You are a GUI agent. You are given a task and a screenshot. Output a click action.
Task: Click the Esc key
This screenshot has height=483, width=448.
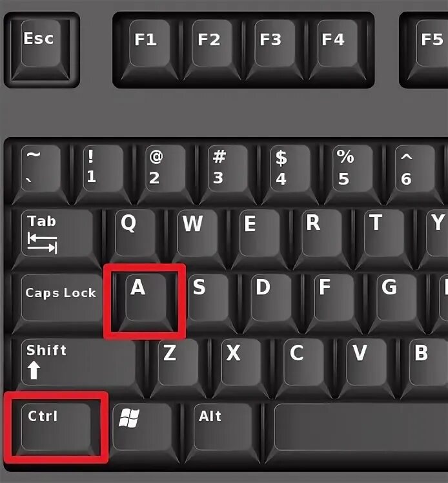41,48
